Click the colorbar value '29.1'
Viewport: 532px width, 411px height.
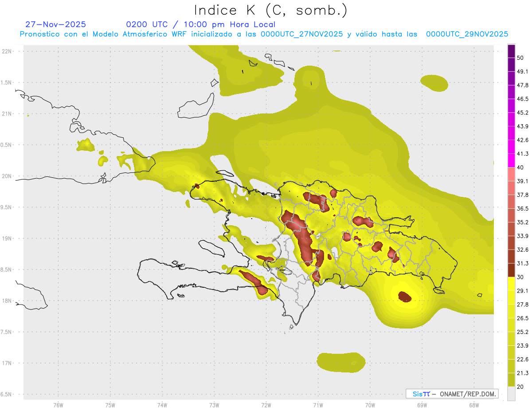[x=523, y=291]
